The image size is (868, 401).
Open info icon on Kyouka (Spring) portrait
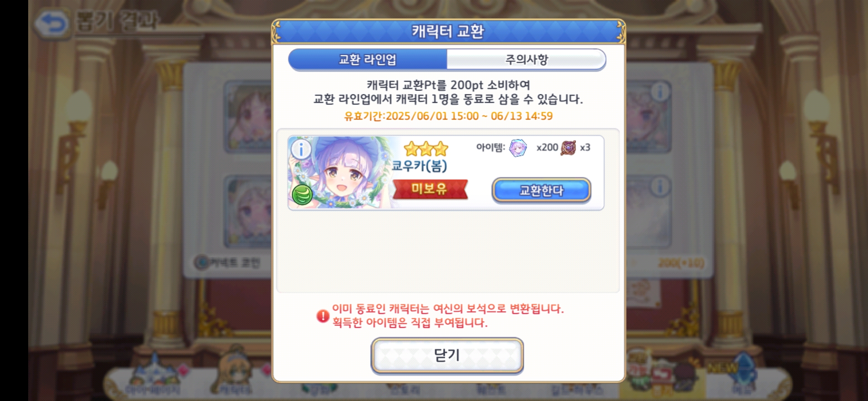point(301,150)
